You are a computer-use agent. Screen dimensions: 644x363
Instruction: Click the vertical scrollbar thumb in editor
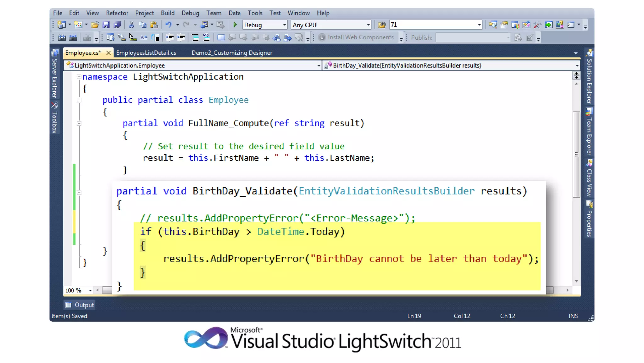pos(576,154)
